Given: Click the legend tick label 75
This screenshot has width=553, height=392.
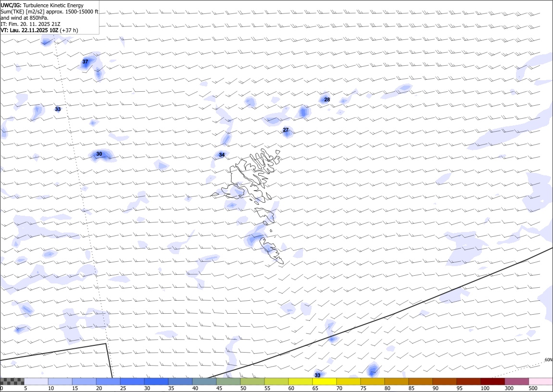Looking at the screenshot, I should (x=363, y=388).
